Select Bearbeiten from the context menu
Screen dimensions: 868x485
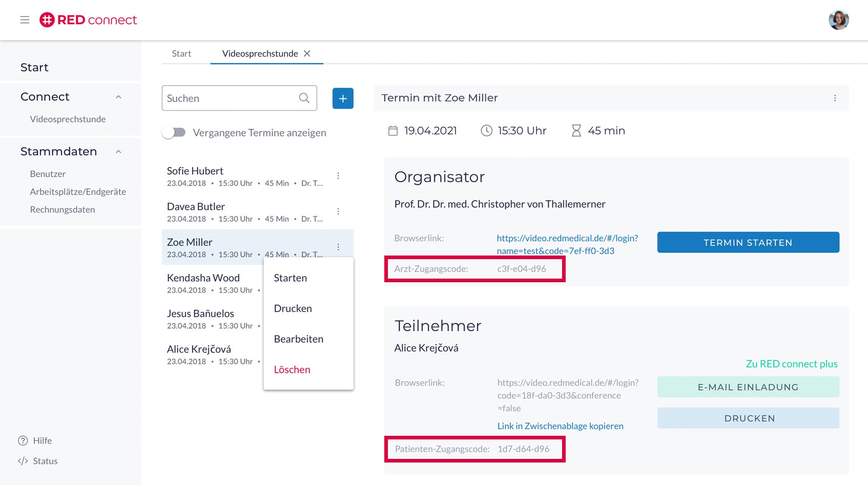pyautogui.click(x=298, y=339)
